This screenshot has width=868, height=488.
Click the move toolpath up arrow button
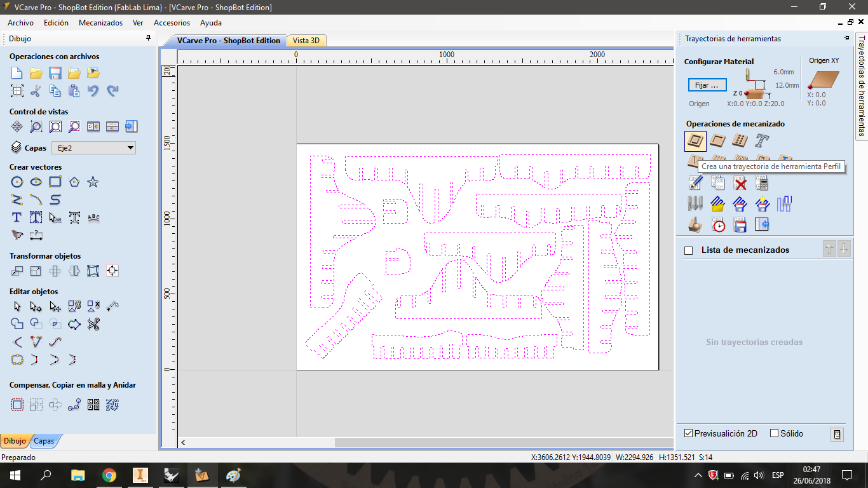click(829, 249)
